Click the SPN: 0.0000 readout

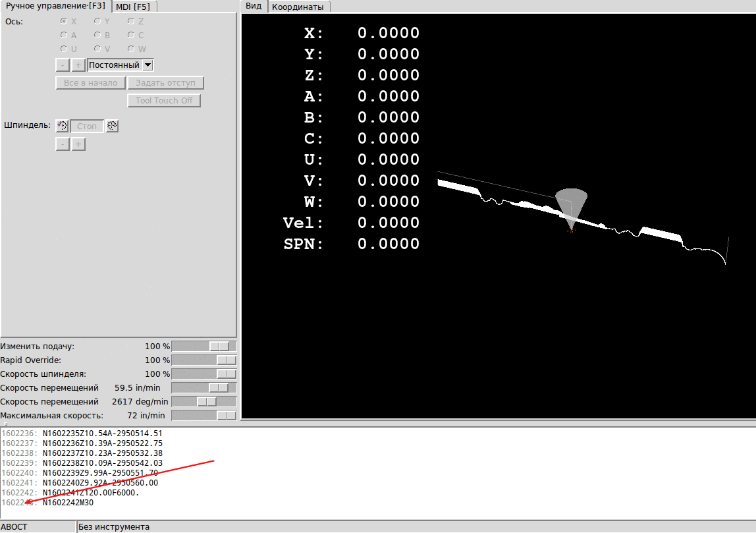[x=351, y=244]
